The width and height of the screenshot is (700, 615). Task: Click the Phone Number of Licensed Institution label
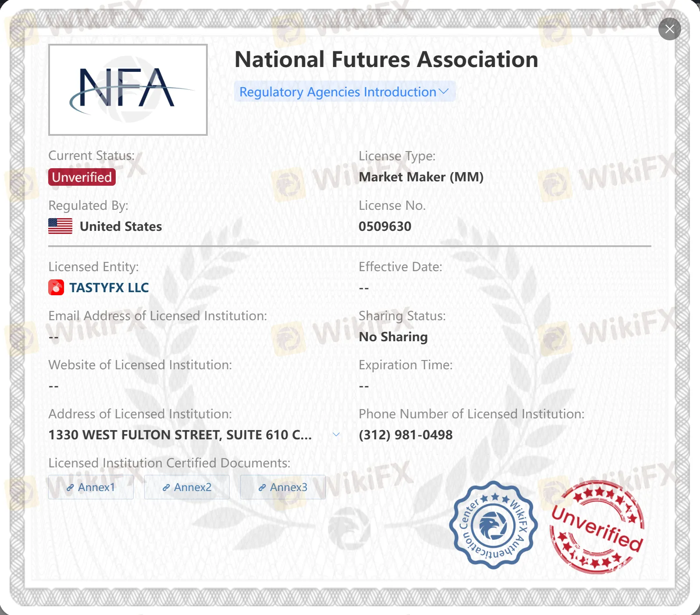coord(472,414)
